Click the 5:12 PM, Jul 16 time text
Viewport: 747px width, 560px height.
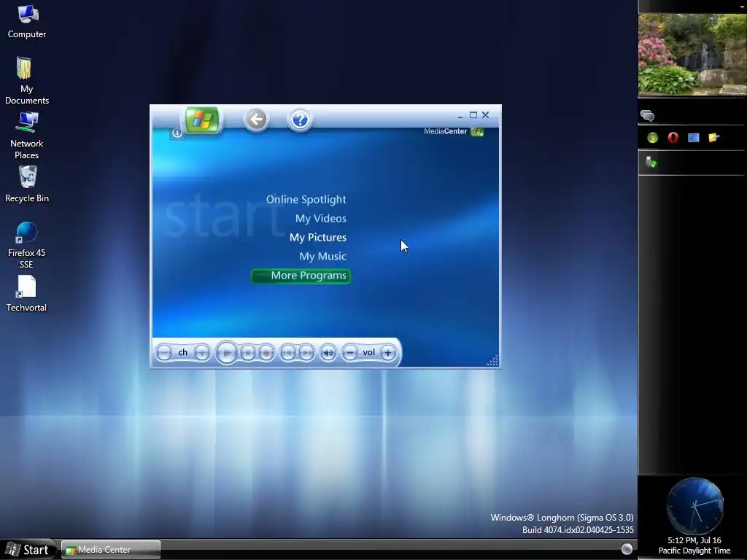[x=694, y=540]
